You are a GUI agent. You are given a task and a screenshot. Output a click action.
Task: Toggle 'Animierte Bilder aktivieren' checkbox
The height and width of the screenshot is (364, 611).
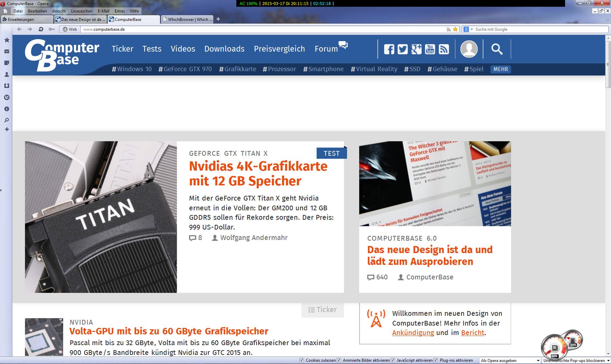click(339, 360)
